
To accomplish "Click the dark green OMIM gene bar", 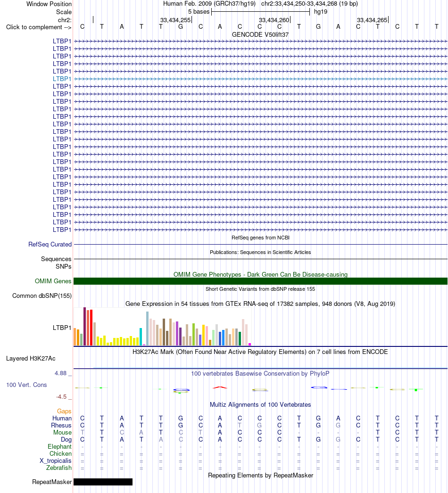I will (260, 281).
